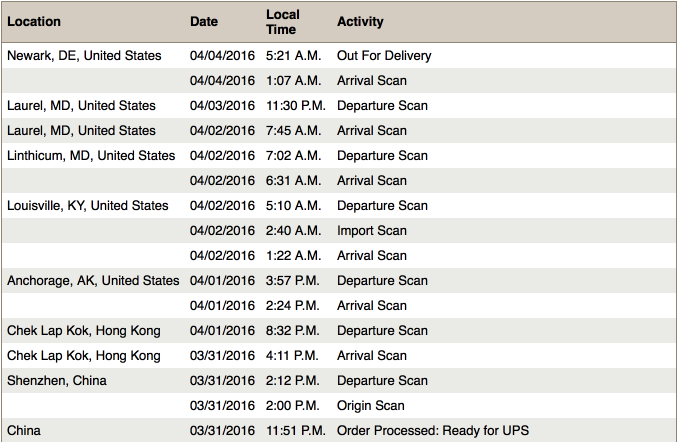This screenshot has width=677, height=442.
Task: Click the Out For Delivery activity
Action: coord(382,56)
